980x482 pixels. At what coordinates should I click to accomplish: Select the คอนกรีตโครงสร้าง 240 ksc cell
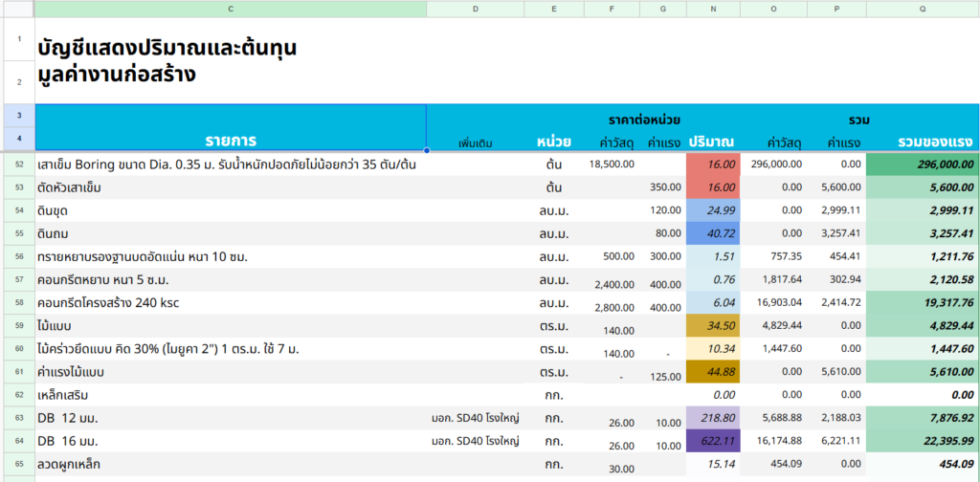tap(231, 303)
